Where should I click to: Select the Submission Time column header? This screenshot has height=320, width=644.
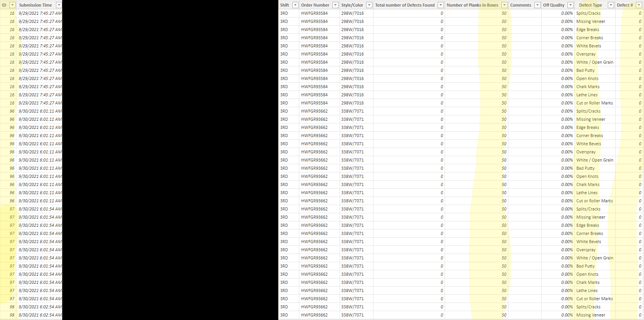point(35,5)
